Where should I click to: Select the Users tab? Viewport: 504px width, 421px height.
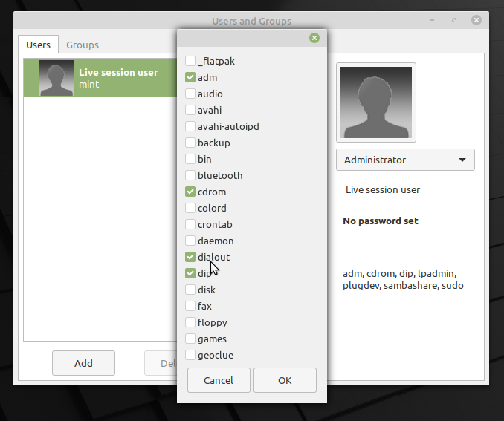click(38, 45)
